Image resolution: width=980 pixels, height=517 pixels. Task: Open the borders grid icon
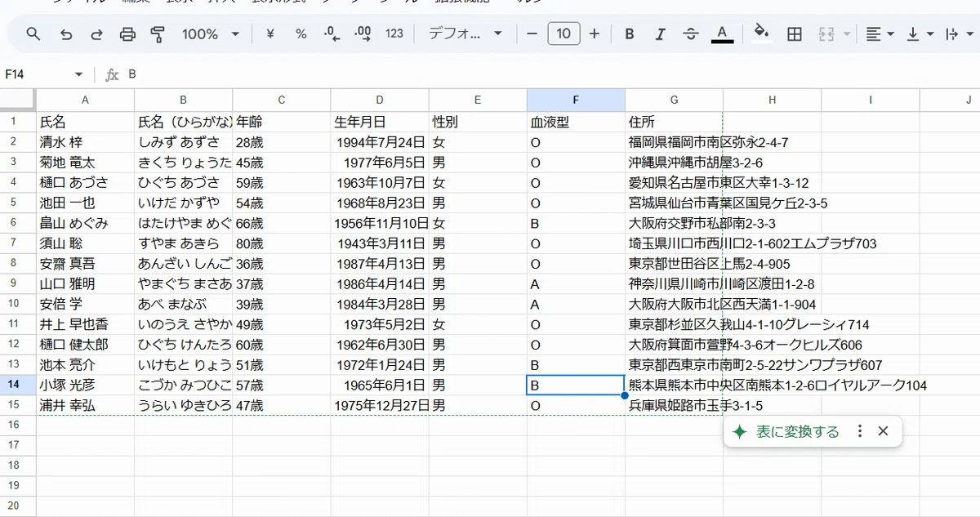tap(794, 34)
